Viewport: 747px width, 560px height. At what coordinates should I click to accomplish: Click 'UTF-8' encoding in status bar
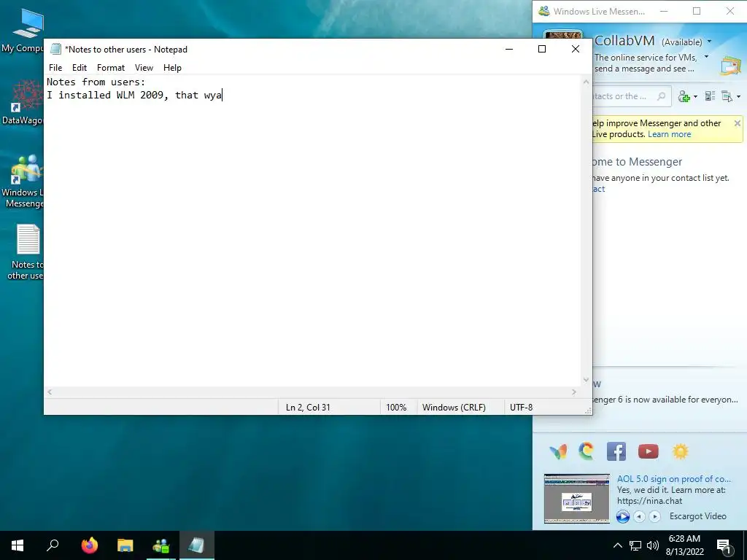click(521, 407)
